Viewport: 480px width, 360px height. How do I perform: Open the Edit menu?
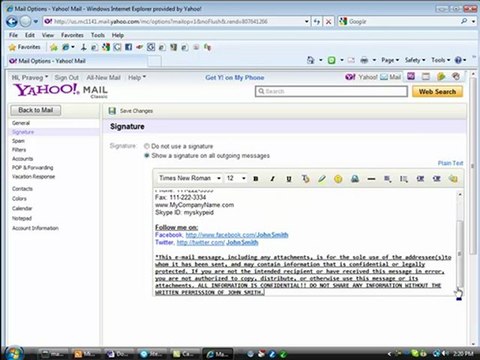point(30,35)
